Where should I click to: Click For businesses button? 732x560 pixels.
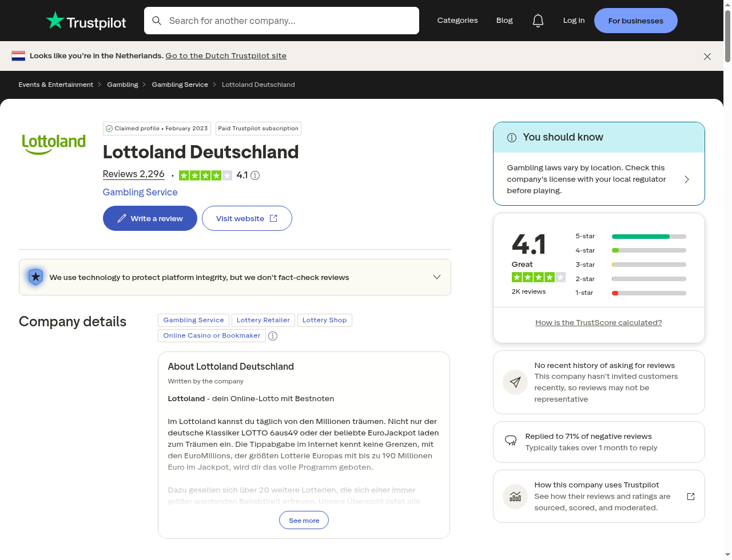636,21
